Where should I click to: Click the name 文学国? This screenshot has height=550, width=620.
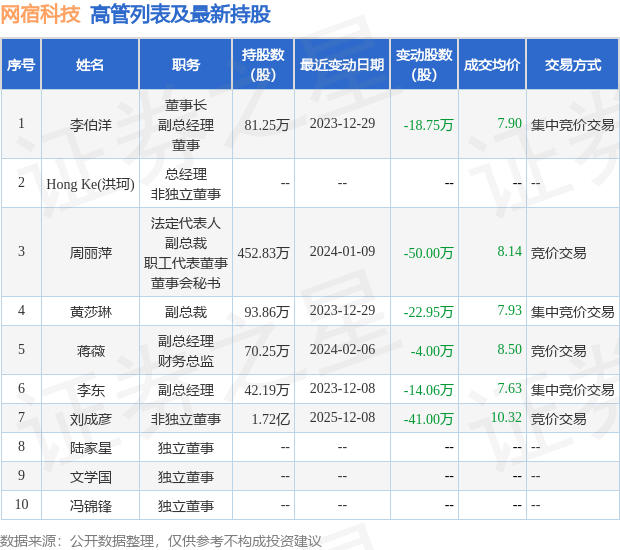pos(91,477)
